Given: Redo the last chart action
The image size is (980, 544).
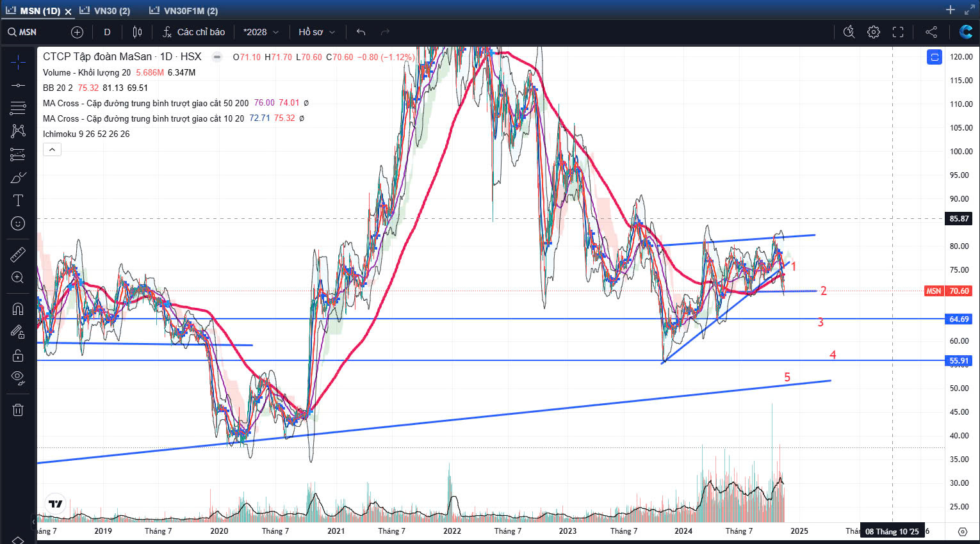Looking at the screenshot, I should 385,32.
